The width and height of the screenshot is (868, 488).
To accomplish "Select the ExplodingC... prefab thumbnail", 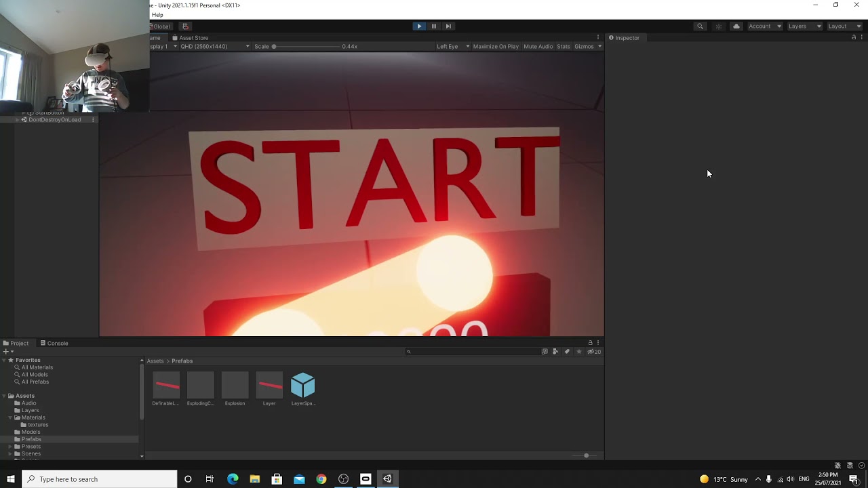I will tap(201, 385).
